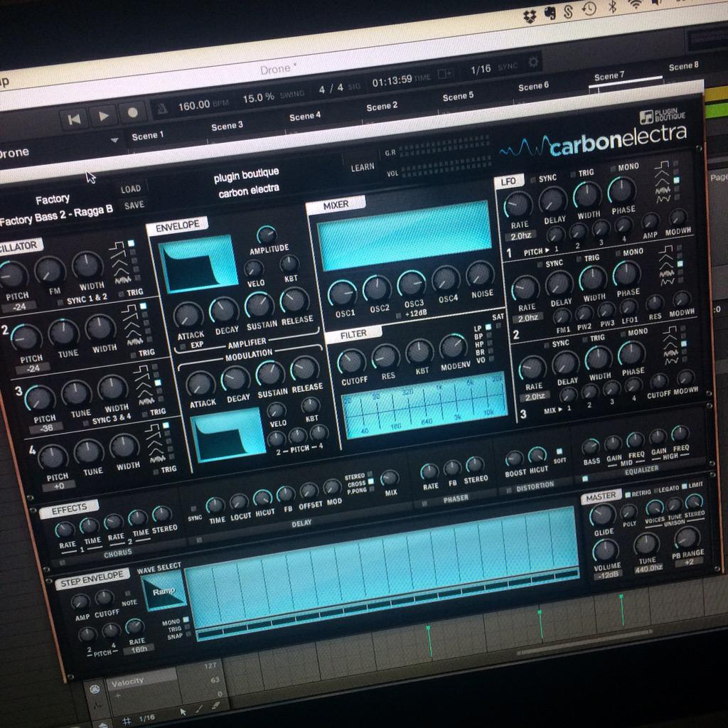Enable the filter SAT checkbox
This screenshot has height=728, width=728.
tap(499, 326)
